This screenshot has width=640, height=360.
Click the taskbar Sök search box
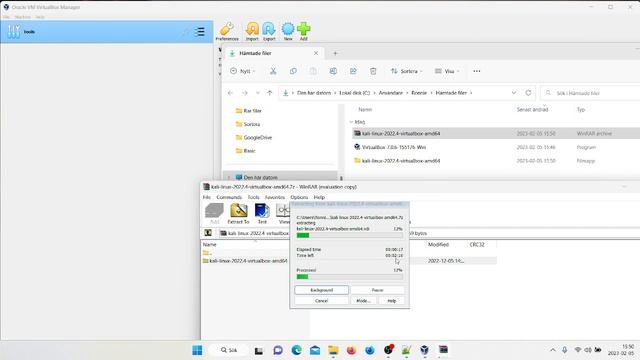click(229, 350)
